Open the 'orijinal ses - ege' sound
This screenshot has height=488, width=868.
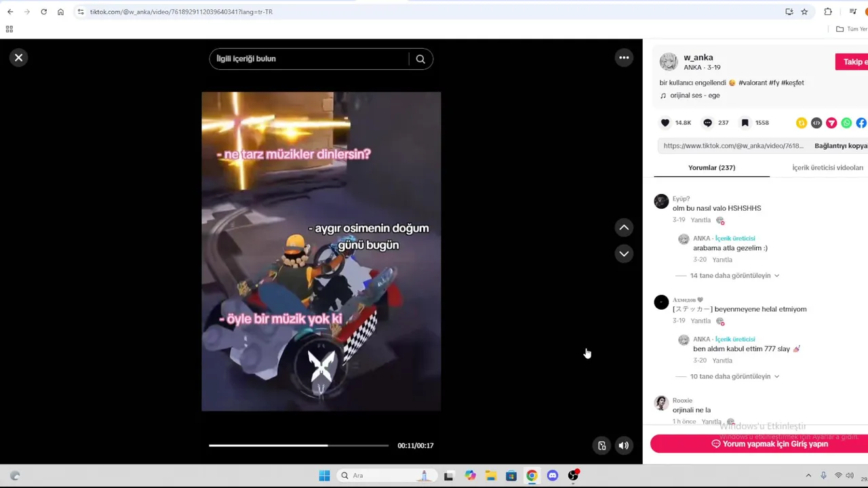(x=694, y=96)
